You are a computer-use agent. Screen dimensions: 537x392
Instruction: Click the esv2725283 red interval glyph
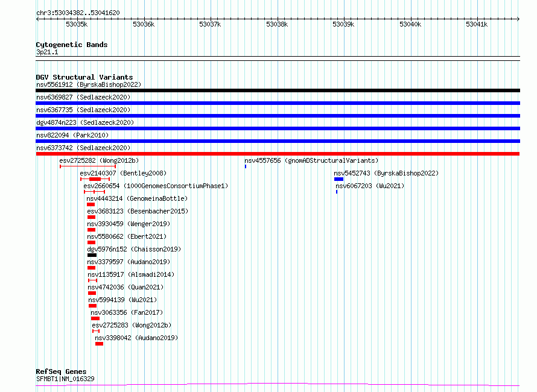96,332
